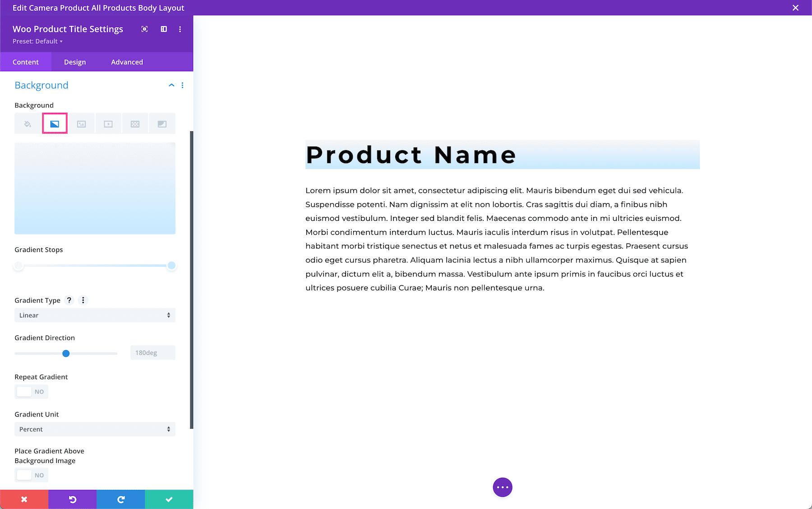Viewport: 812px width, 509px height.
Task: Select the gradient background type
Action: click(55, 123)
